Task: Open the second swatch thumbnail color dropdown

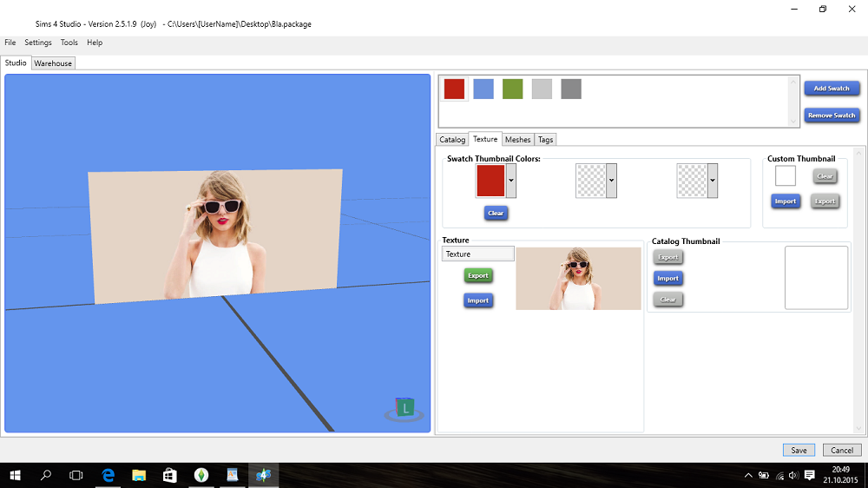Action: 612,181
